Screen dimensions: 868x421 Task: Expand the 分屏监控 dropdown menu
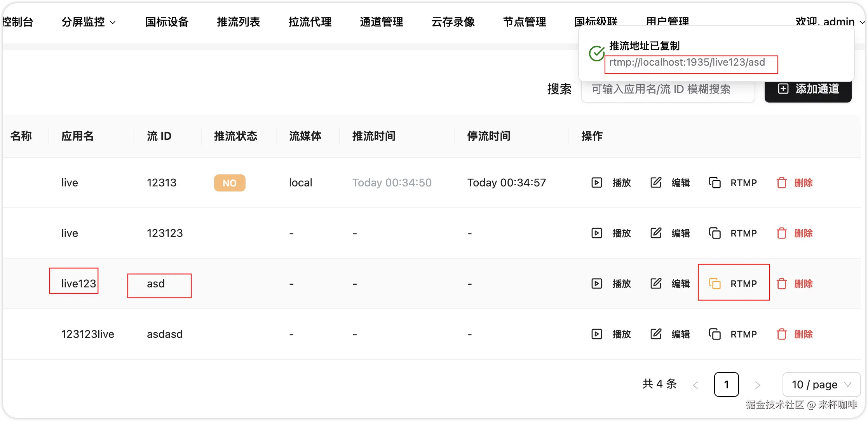89,22
